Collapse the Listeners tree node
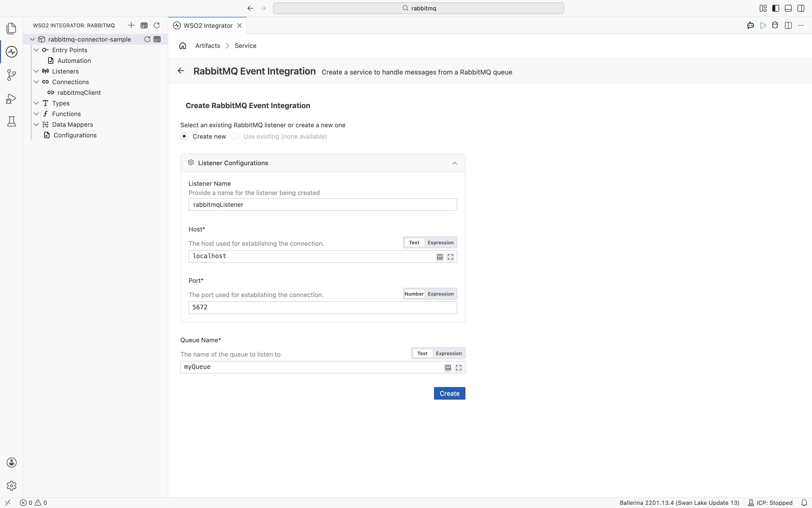Viewport: 812px width, 508px height. tap(36, 71)
